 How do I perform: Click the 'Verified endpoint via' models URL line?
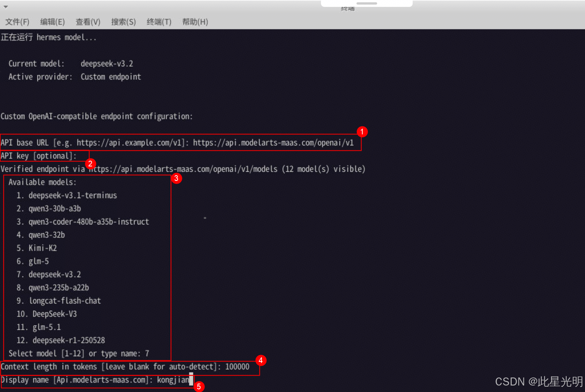point(183,169)
